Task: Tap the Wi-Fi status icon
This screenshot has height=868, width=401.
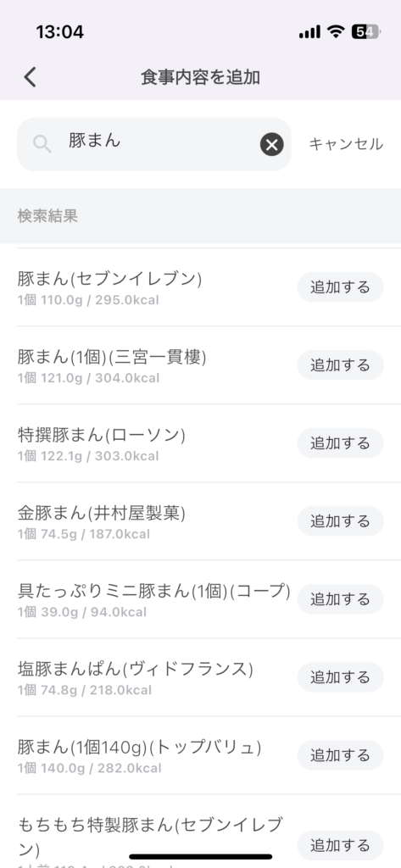Action: click(336, 32)
